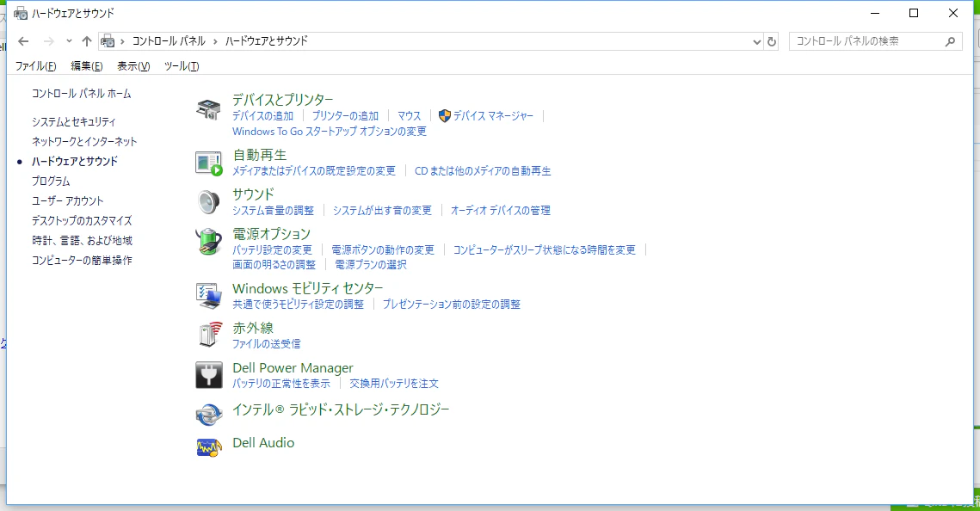
Task: Go up one level with the up arrow
Action: tap(87, 41)
